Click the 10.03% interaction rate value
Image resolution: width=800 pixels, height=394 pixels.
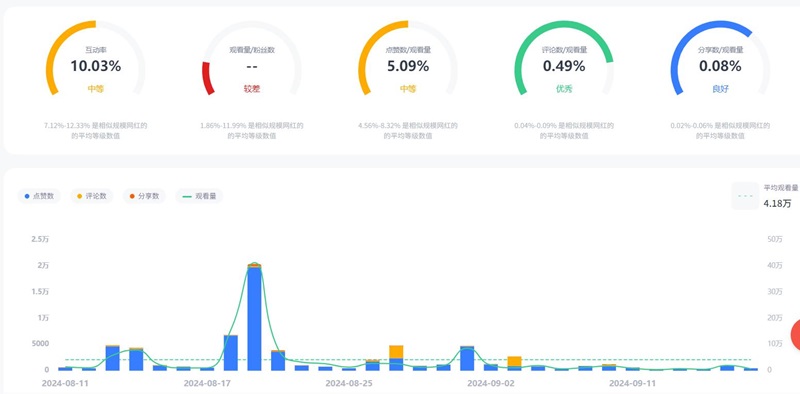tap(95, 66)
